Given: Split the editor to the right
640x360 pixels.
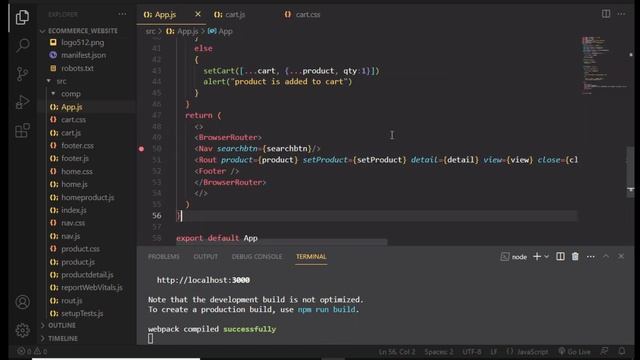Looking at the screenshot, I should [x=606, y=14].
